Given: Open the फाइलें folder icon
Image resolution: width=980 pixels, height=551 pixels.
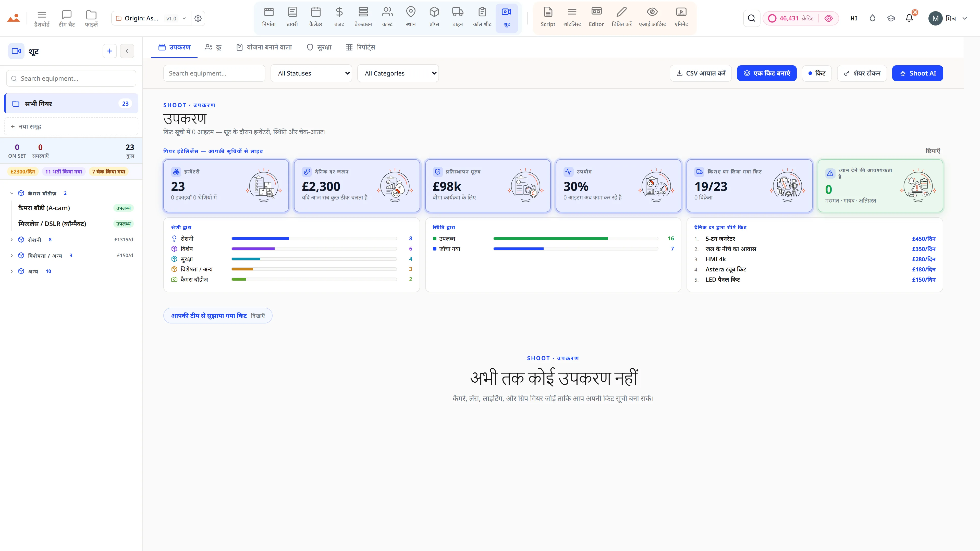Looking at the screenshot, I should click(91, 18).
